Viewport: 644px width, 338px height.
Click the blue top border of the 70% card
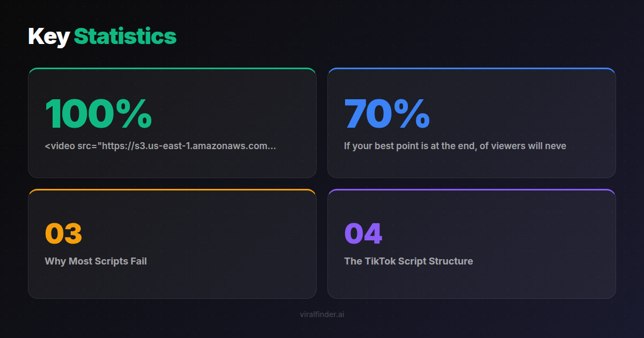pos(471,69)
